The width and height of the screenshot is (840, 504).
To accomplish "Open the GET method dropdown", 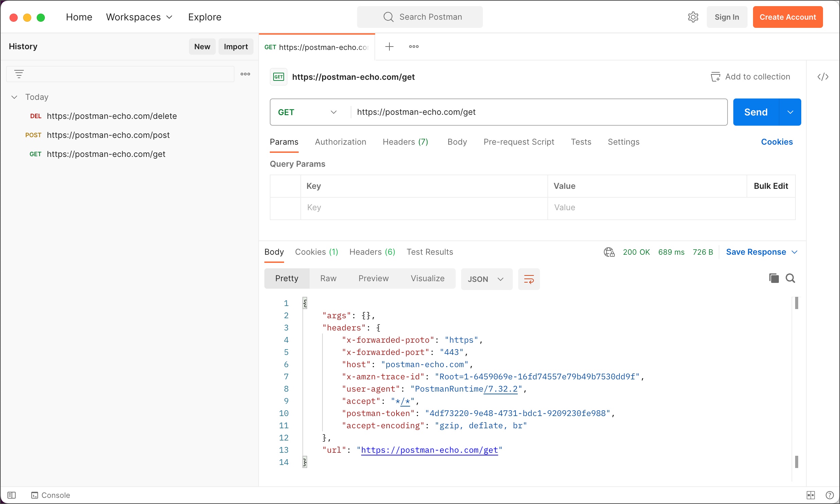I will click(308, 112).
